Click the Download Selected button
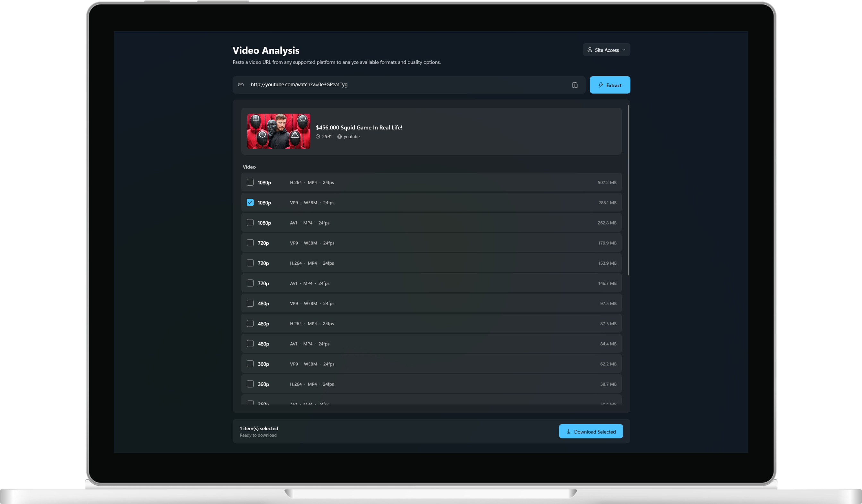 (x=591, y=431)
